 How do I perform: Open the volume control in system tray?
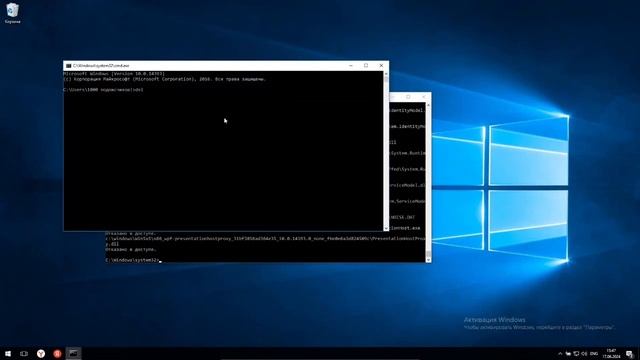(x=584, y=353)
